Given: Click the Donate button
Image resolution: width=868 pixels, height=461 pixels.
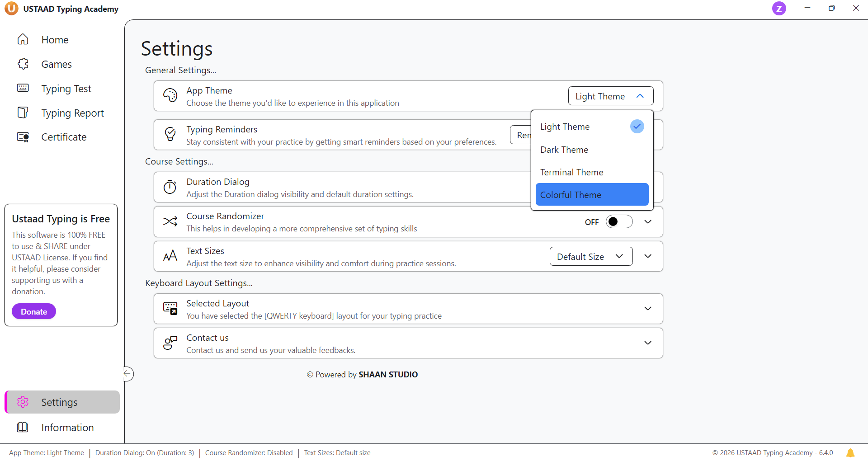Looking at the screenshot, I should 34,311.
